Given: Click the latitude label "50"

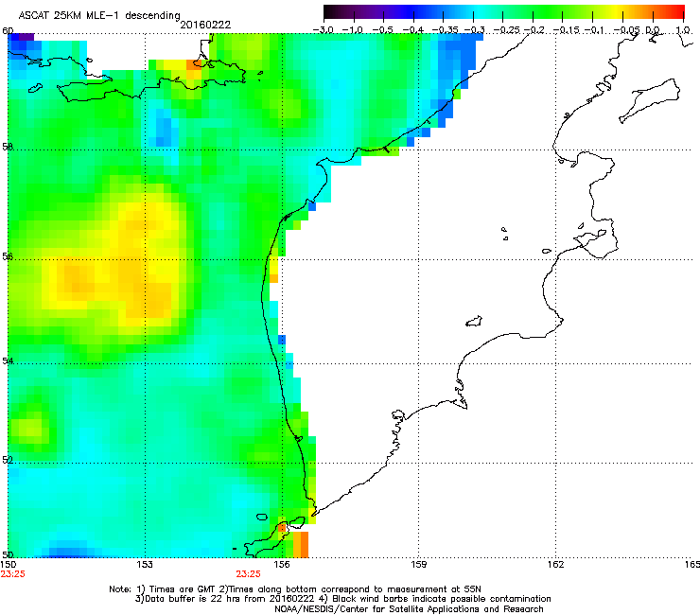Looking at the screenshot, I should 8,554.
